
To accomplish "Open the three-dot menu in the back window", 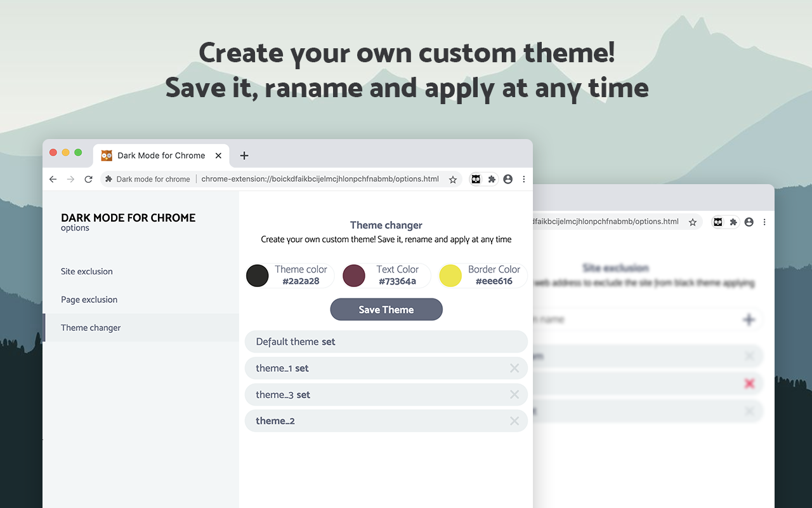I will [x=764, y=222].
